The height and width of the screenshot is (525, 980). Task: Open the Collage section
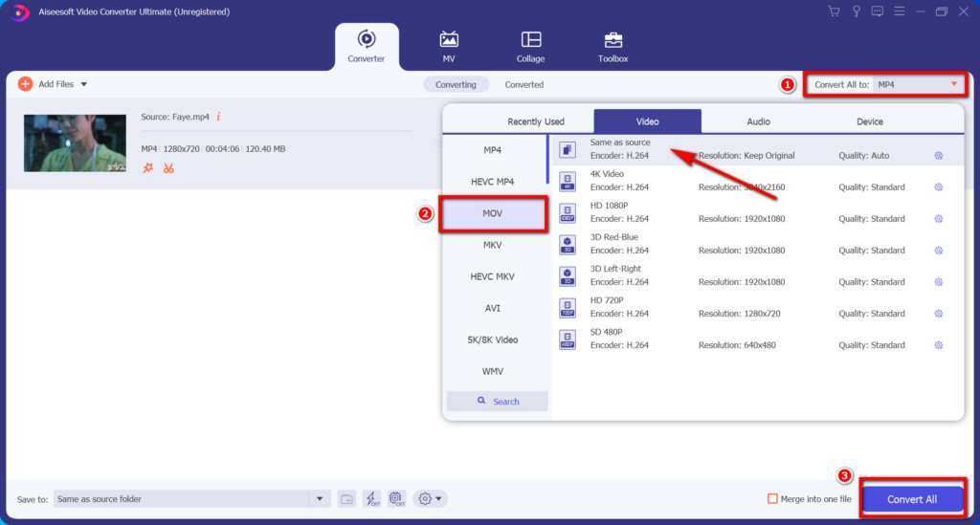tap(530, 47)
